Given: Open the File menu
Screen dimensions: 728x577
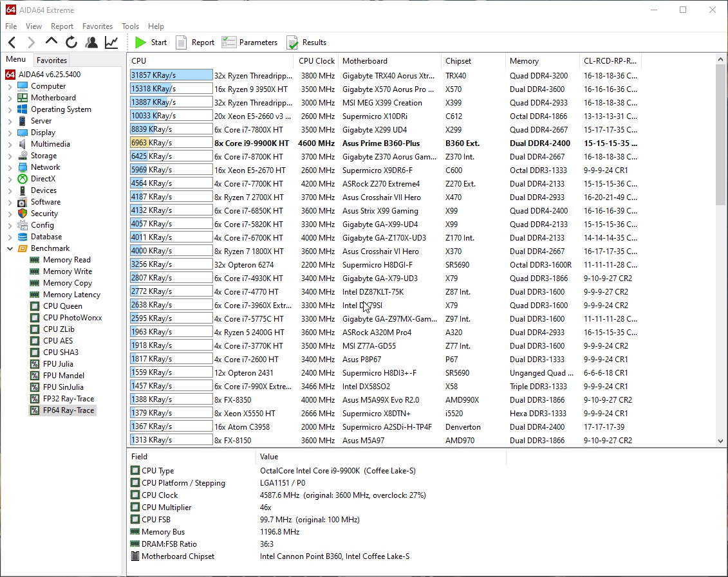Looking at the screenshot, I should coord(11,26).
